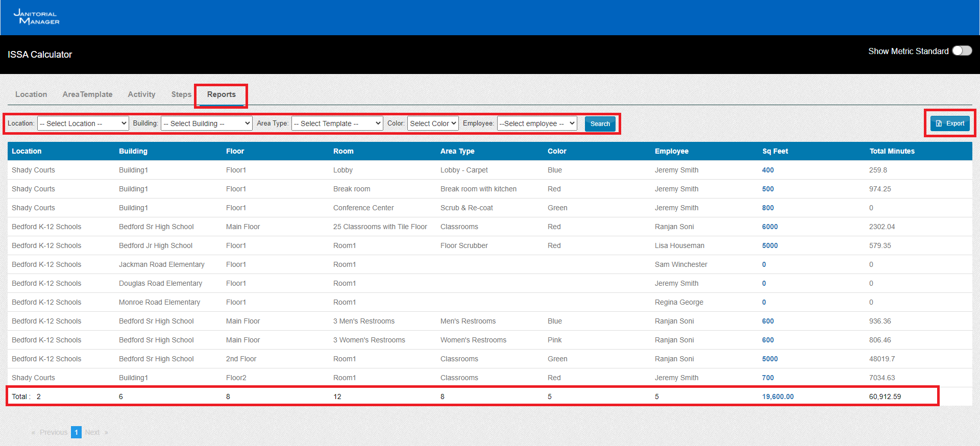Open the 6000 sq feet link
This screenshot has height=446, width=980.
point(770,227)
